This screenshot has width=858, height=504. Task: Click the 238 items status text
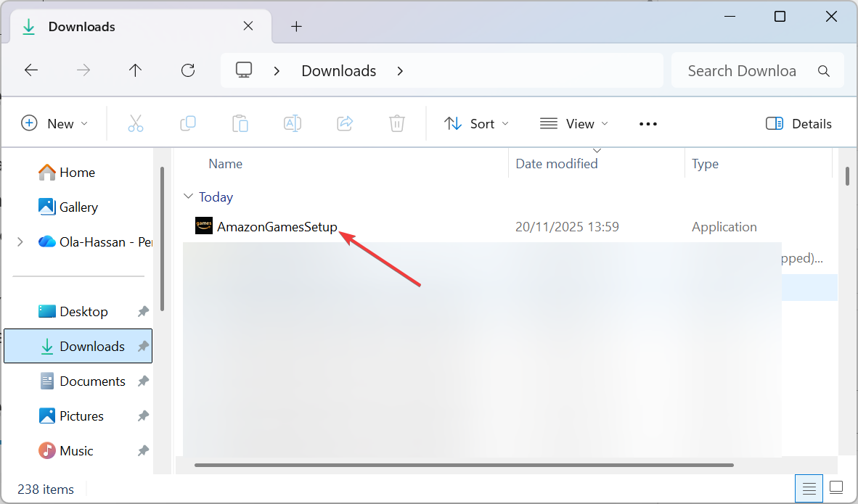pyautogui.click(x=46, y=489)
